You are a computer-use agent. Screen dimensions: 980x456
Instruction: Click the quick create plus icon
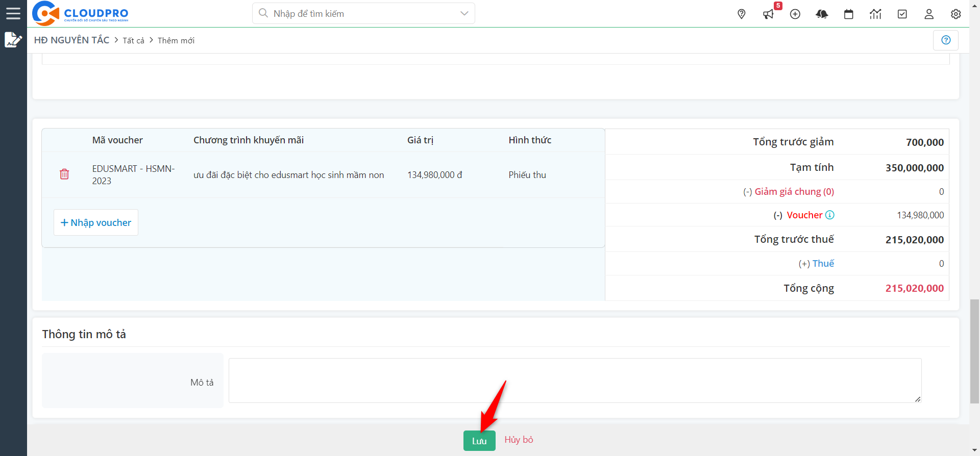point(795,14)
